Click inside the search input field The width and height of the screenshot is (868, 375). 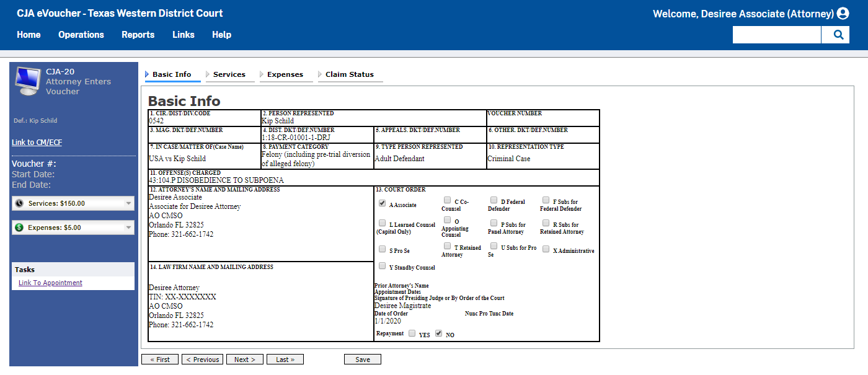tap(776, 35)
